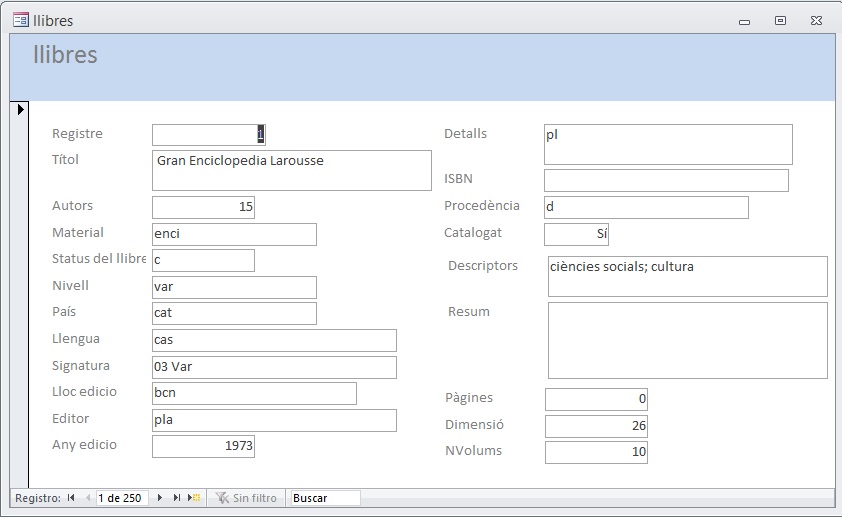
Task: Click the País label
Action: pyautogui.click(x=64, y=311)
